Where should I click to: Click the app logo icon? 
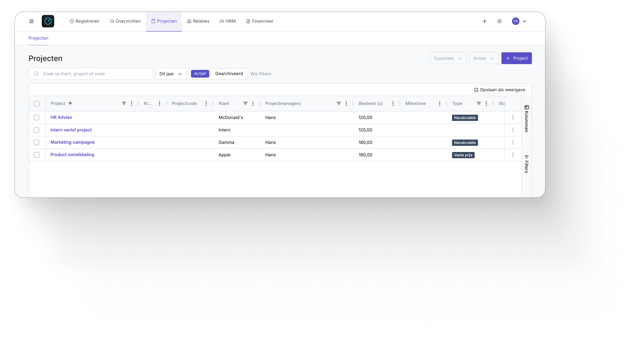point(48,21)
